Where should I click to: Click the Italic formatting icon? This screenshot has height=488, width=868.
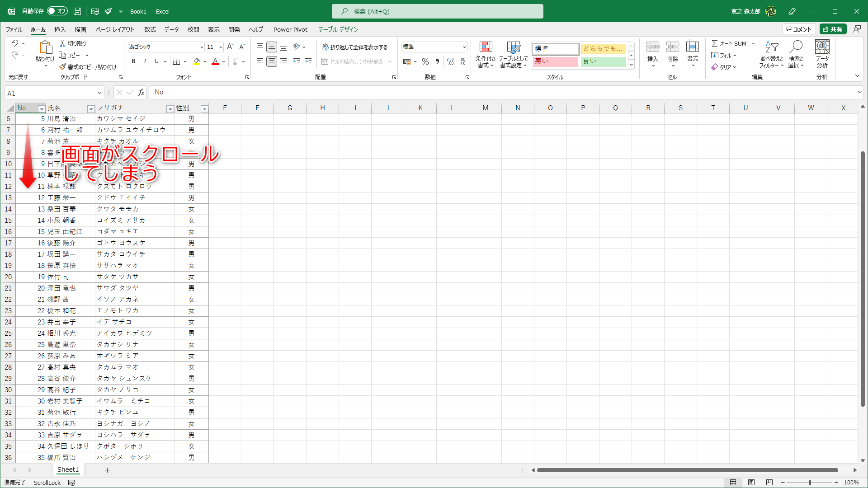coord(145,61)
